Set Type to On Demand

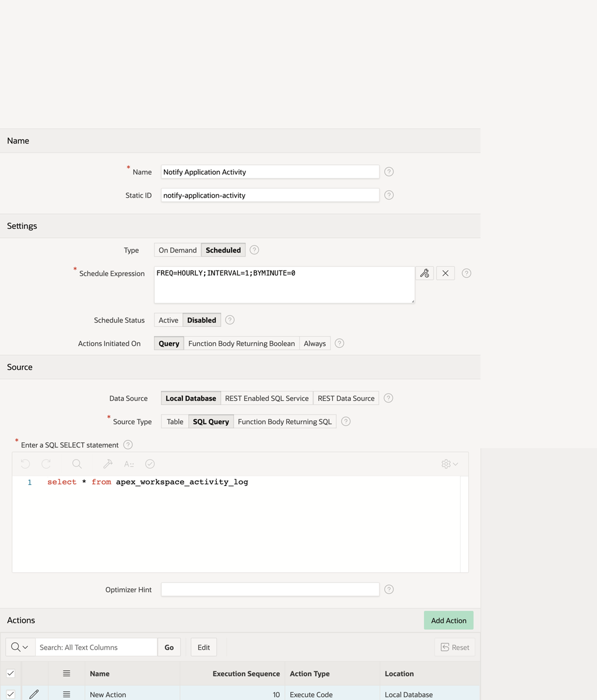click(x=177, y=250)
